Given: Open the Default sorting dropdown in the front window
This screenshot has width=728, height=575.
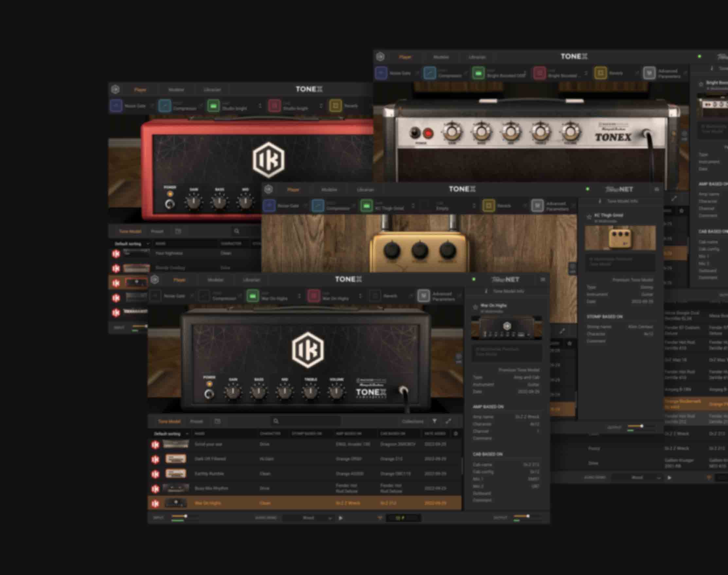Looking at the screenshot, I should pyautogui.click(x=170, y=434).
